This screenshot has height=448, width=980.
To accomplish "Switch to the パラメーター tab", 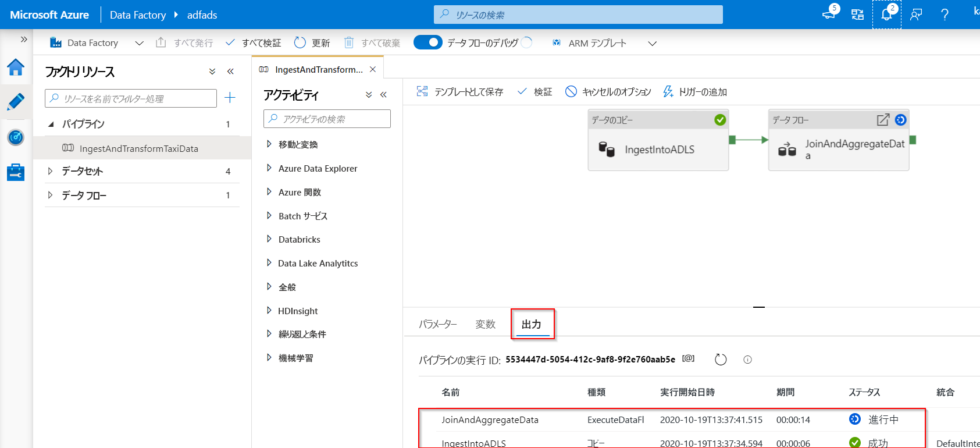I will [x=438, y=324].
